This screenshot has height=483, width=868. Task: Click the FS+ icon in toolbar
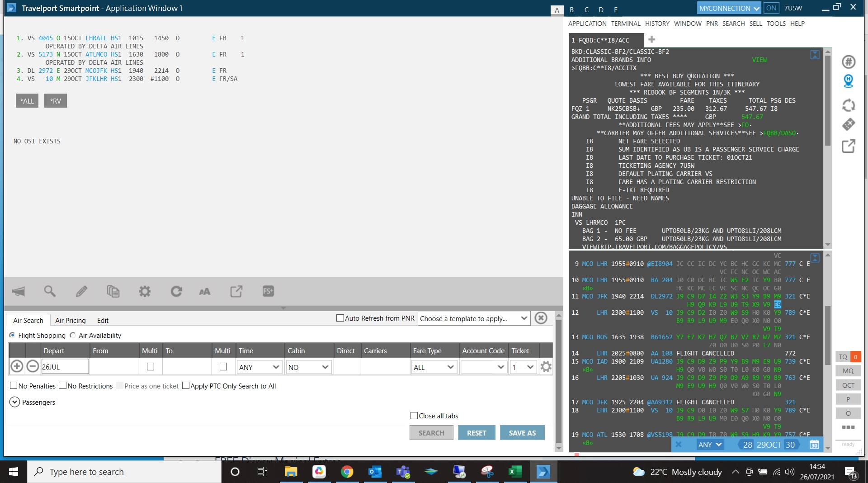tap(268, 291)
